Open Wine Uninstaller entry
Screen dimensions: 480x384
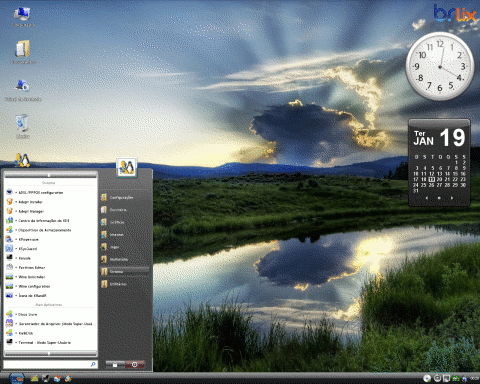click(x=51, y=277)
